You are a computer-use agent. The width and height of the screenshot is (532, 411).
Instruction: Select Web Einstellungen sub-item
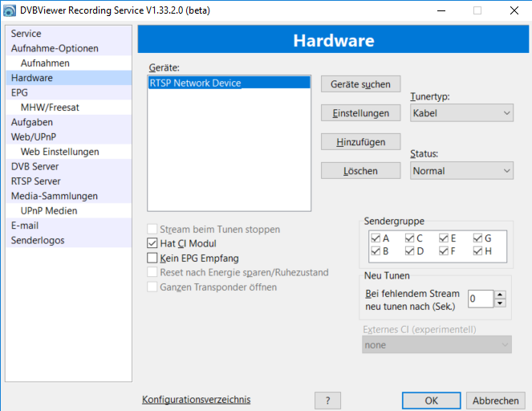69,152
